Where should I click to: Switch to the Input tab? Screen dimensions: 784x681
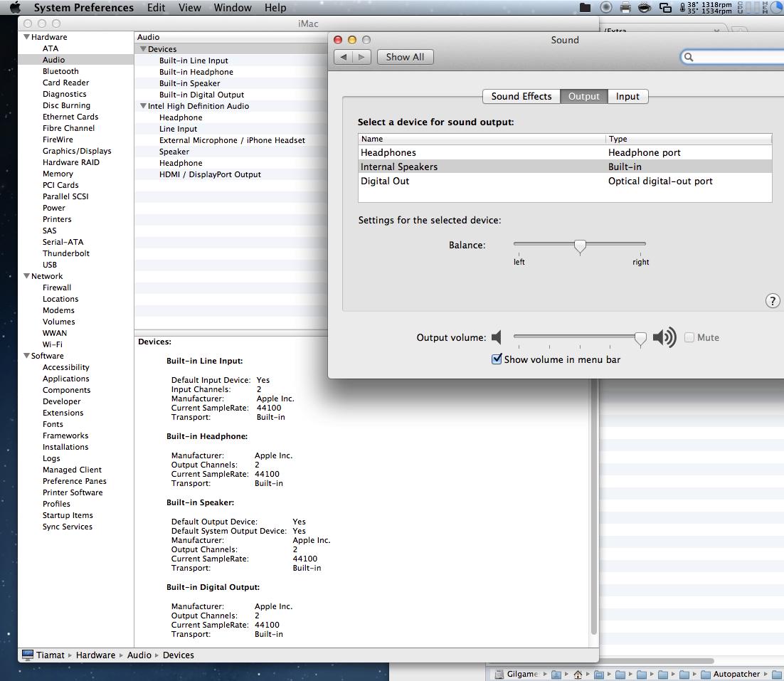tap(627, 96)
